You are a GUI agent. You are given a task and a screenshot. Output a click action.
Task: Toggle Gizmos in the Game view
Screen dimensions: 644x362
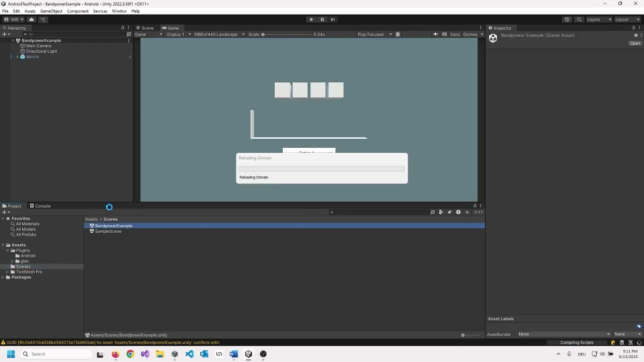tap(470, 35)
